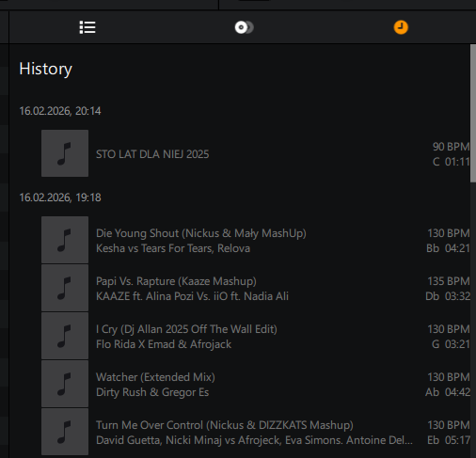Viewport: 476px width, 458px height.
Task: Click the STO LAT DLA NIEJ 2025 artwork
Action: [x=65, y=153]
